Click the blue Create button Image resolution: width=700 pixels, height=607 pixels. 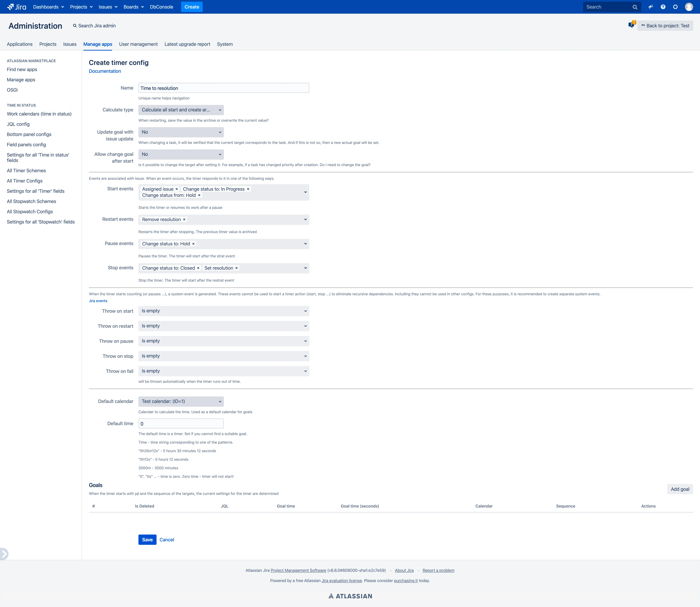pyautogui.click(x=192, y=7)
